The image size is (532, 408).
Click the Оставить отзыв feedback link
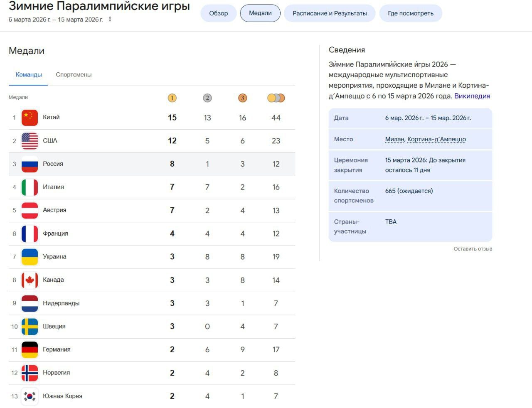[x=473, y=249]
